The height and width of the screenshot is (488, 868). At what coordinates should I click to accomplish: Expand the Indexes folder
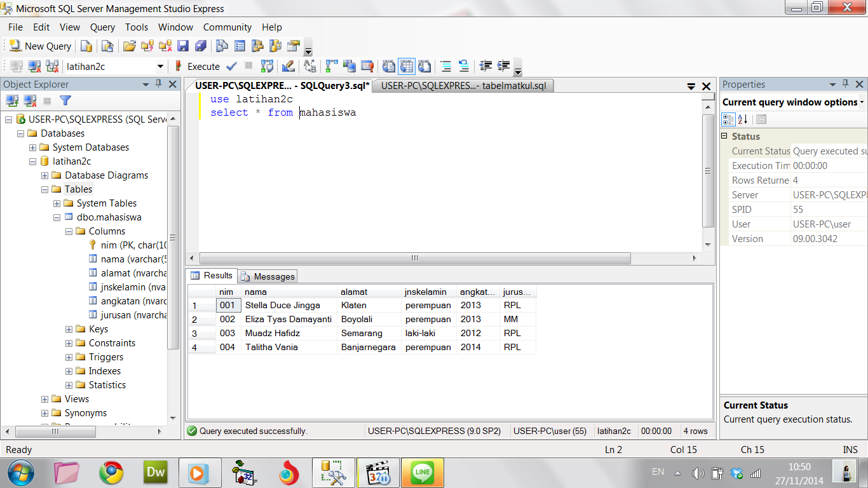click(69, 371)
